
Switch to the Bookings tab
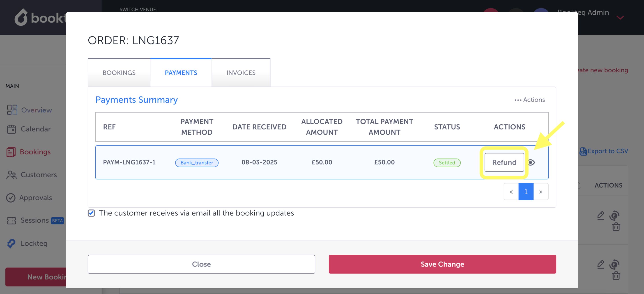pos(119,73)
